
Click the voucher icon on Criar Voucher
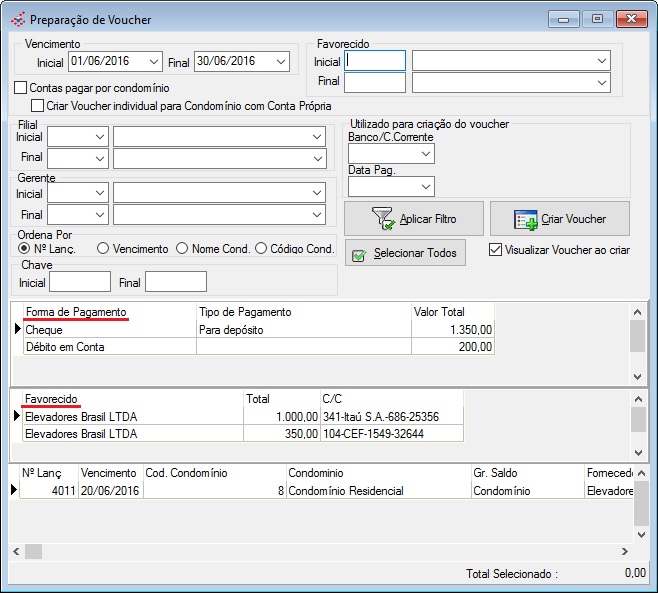tap(527, 219)
